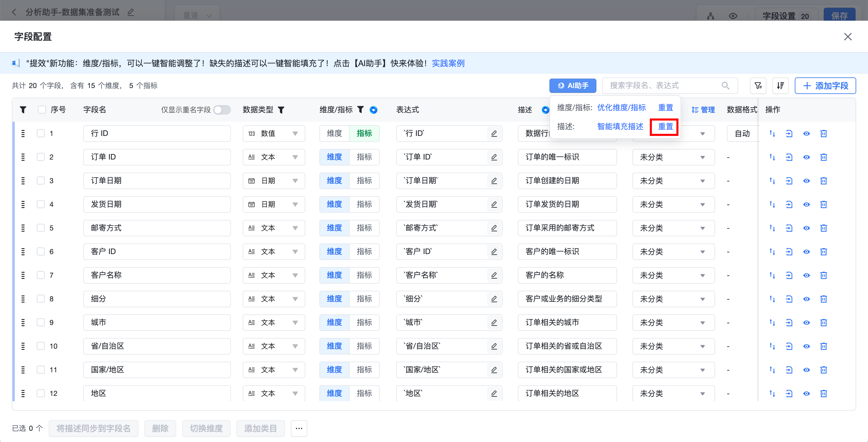Open the data type dropdown for 细分
868x442 pixels.
(x=274, y=299)
